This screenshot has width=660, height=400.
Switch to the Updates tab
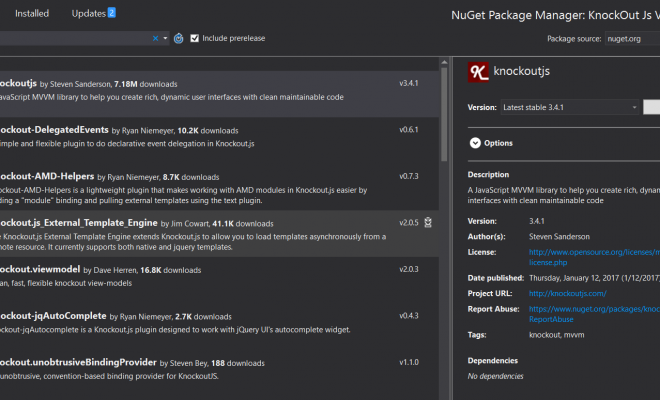point(88,13)
